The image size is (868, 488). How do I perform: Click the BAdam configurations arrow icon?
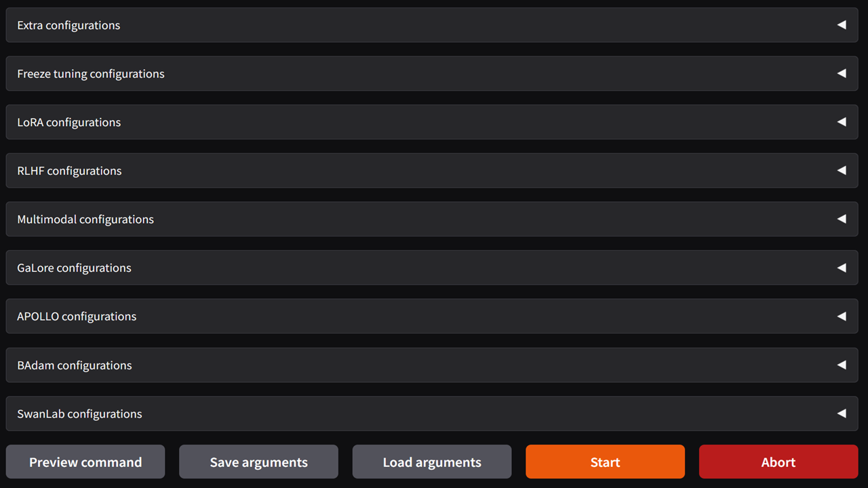(842, 365)
